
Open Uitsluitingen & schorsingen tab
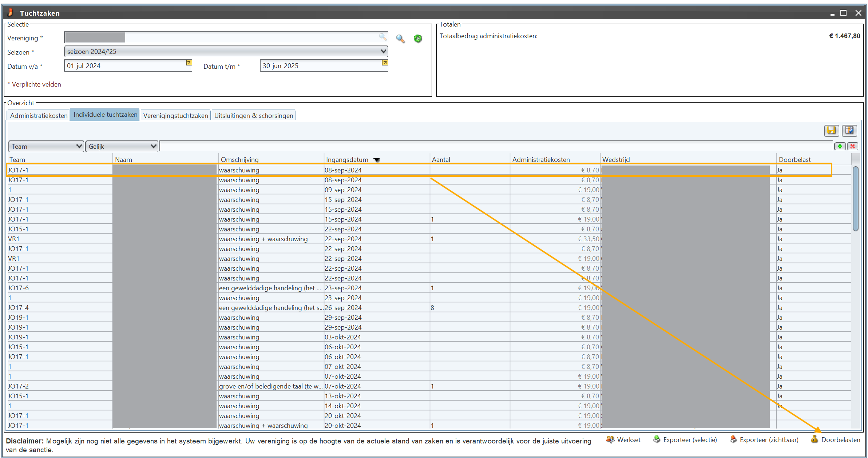(x=253, y=115)
